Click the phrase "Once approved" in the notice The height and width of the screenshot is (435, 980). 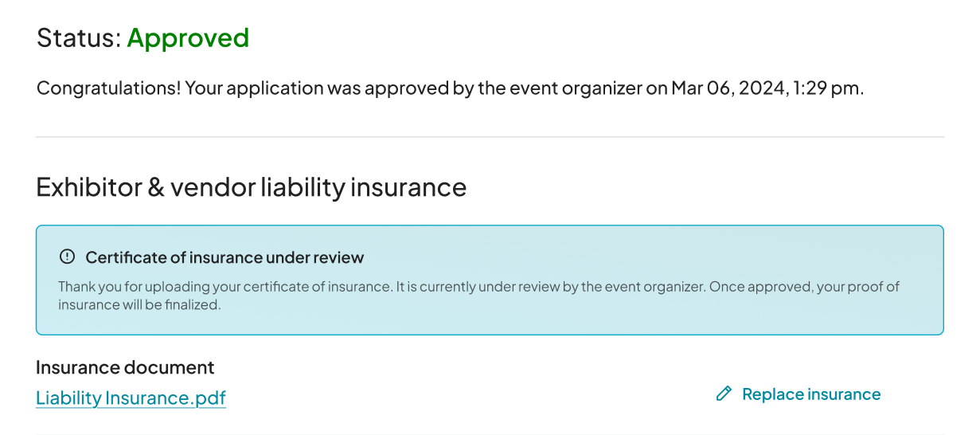[x=745, y=287]
